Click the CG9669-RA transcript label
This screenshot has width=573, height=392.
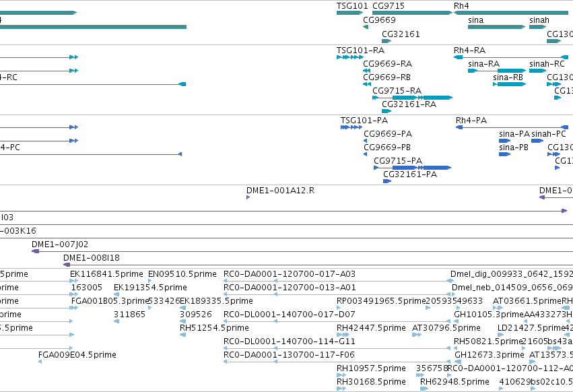387,63
